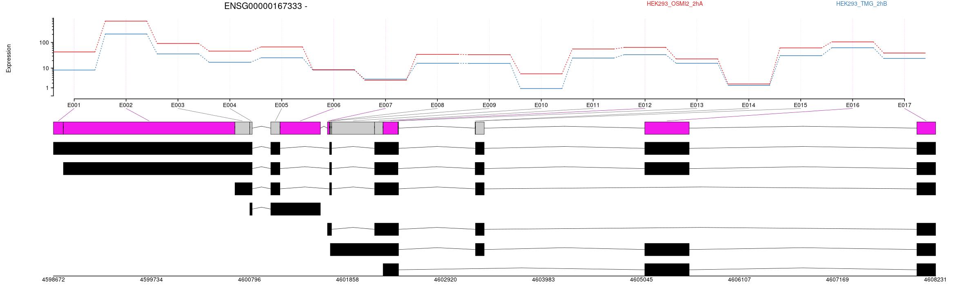Click the blue expression line above E001
Image resolution: width=980 pixels, height=286 pixels.
[74, 70]
